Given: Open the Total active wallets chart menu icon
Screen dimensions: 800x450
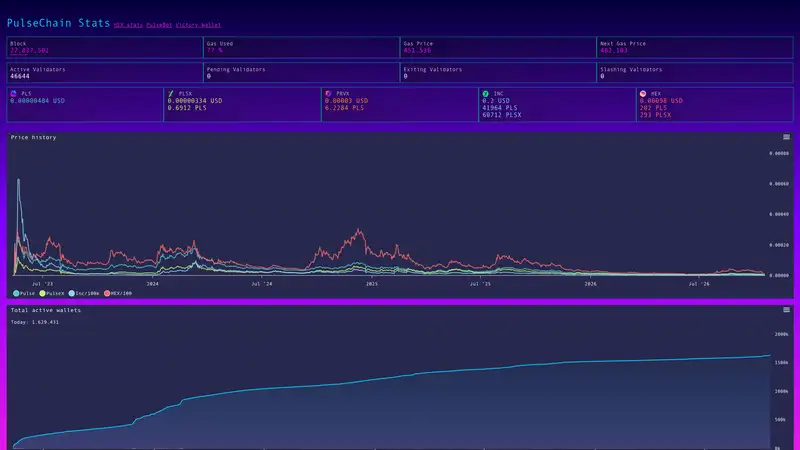Looking at the screenshot, I should pyautogui.click(x=786, y=310).
